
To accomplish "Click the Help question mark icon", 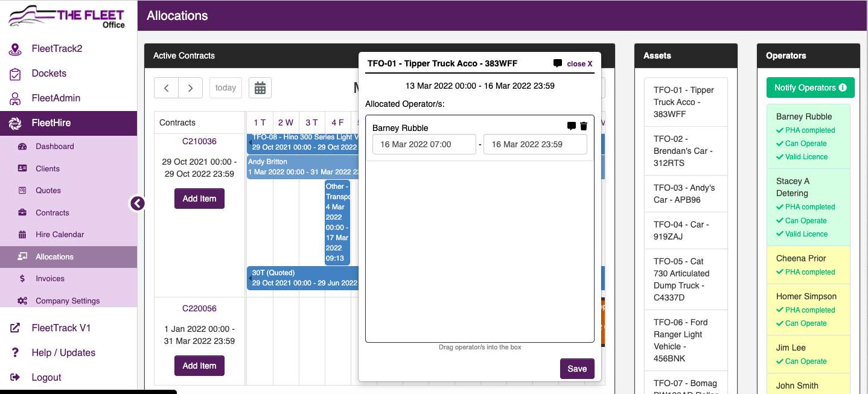I will [15, 353].
